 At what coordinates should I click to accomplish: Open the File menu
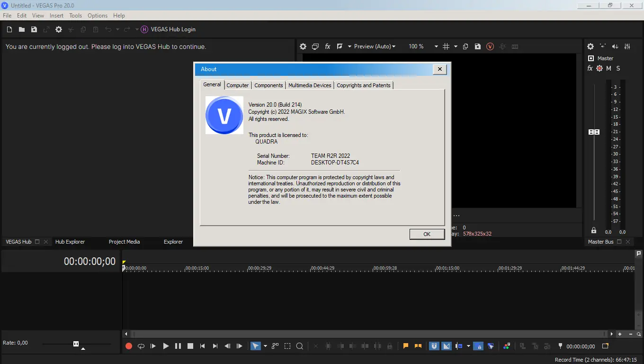7,16
